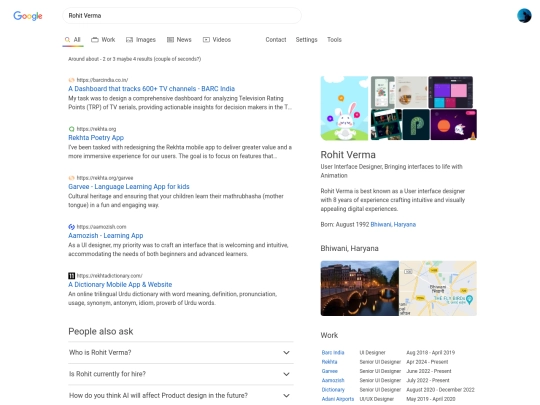Click Dictionary in Work list

tap(333, 390)
